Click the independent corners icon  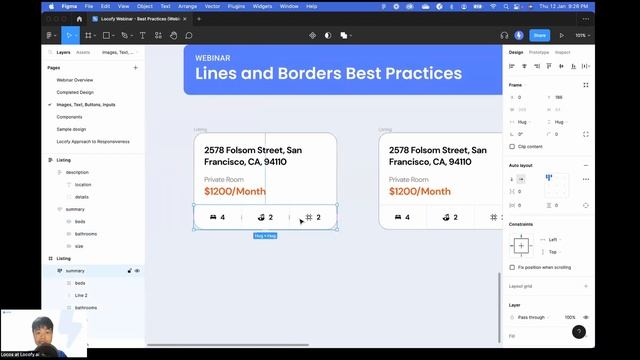(586, 134)
